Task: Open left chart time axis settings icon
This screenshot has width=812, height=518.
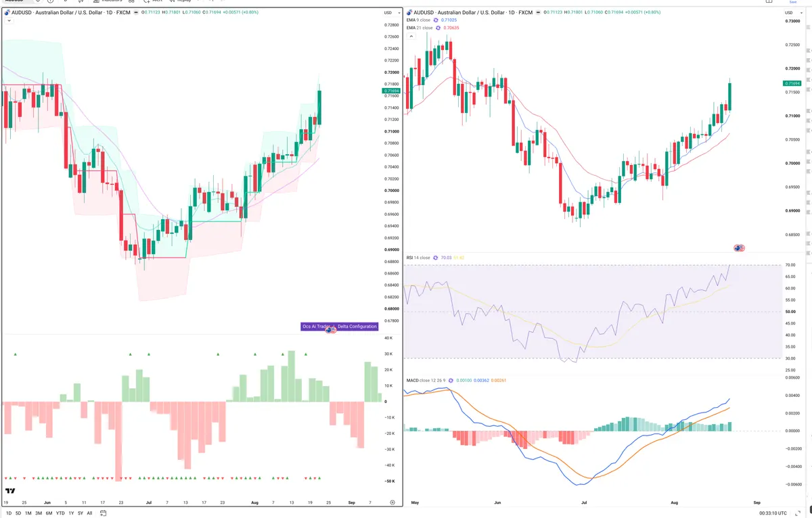Action: 392,502
